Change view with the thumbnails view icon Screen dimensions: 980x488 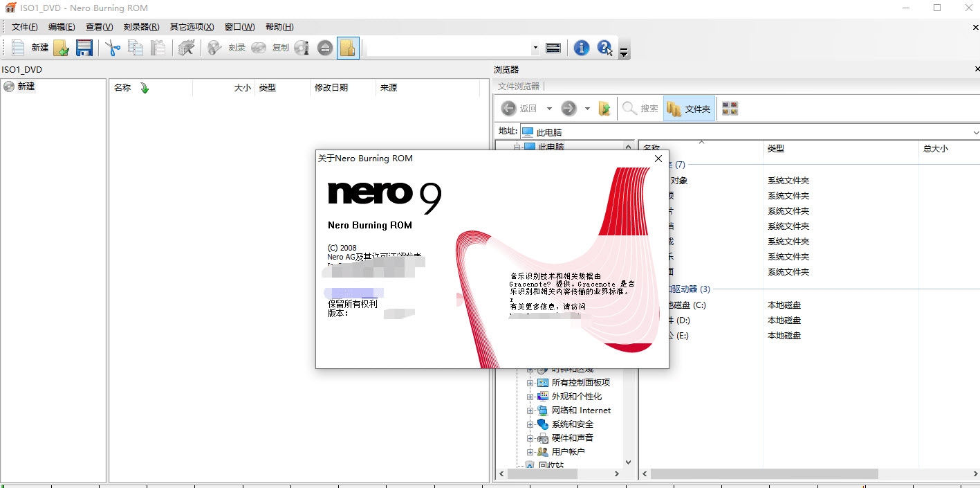[x=730, y=108]
